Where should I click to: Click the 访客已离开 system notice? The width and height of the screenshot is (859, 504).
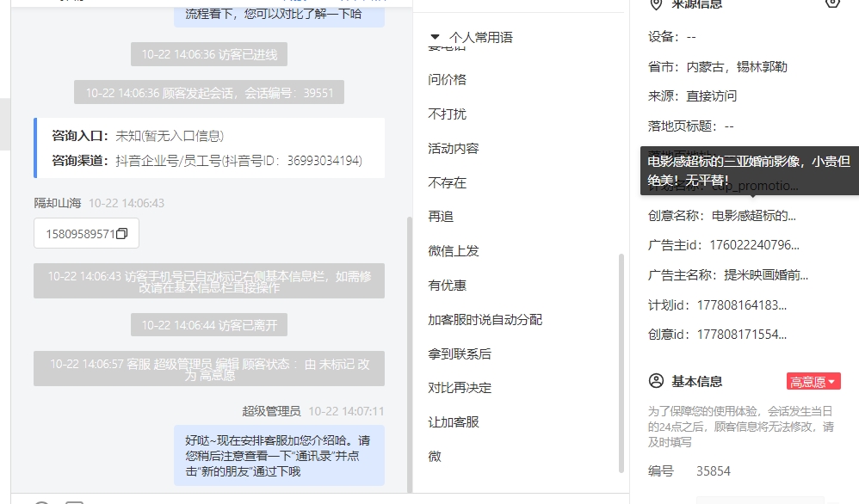209,325
